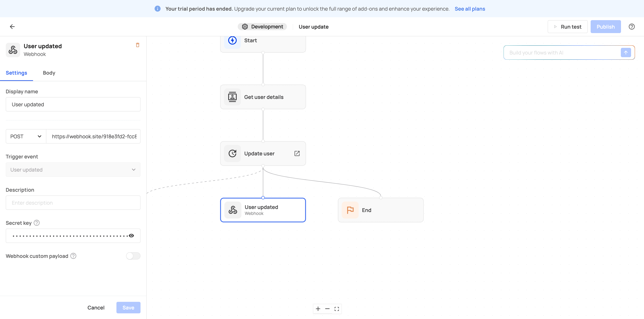Click the Cancel button
The height and width of the screenshot is (319, 644).
coord(96,307)
